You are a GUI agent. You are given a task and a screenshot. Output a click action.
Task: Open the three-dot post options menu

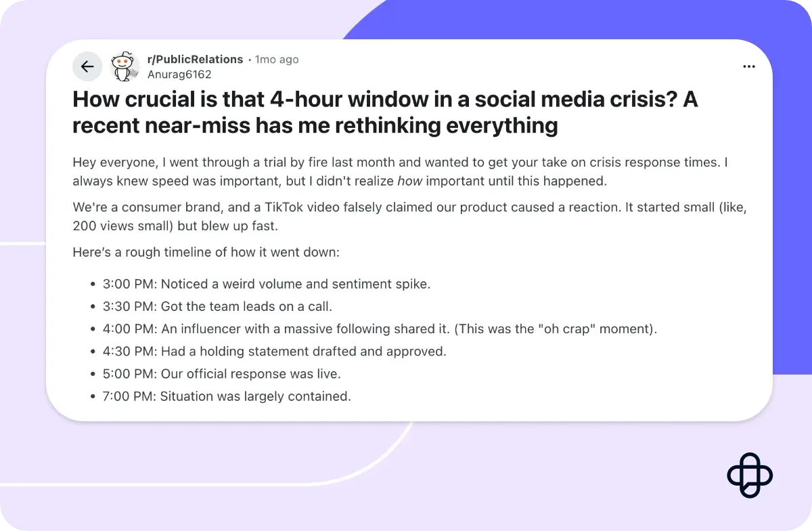click(x=748, y=66)
